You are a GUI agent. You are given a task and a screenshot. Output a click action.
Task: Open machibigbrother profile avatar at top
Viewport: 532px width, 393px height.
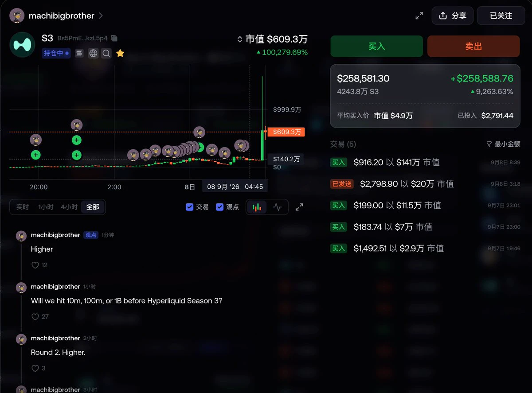[x=17, y=16]
